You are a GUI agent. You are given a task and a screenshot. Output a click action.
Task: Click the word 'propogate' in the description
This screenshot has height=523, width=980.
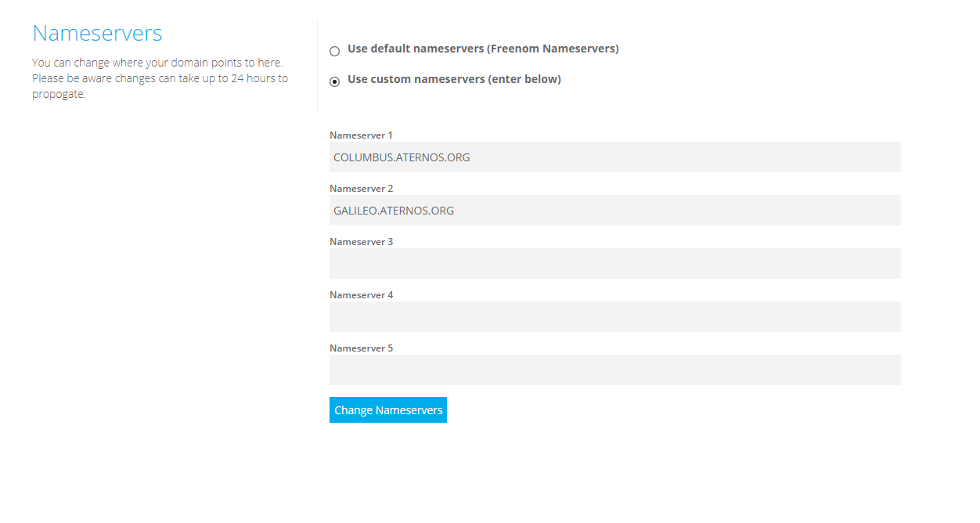[57, 95]
